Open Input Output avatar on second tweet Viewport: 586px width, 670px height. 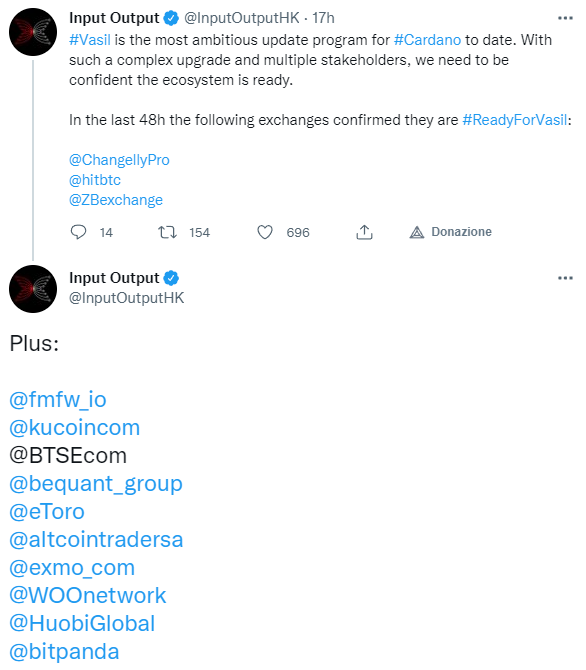coord(33,289)
